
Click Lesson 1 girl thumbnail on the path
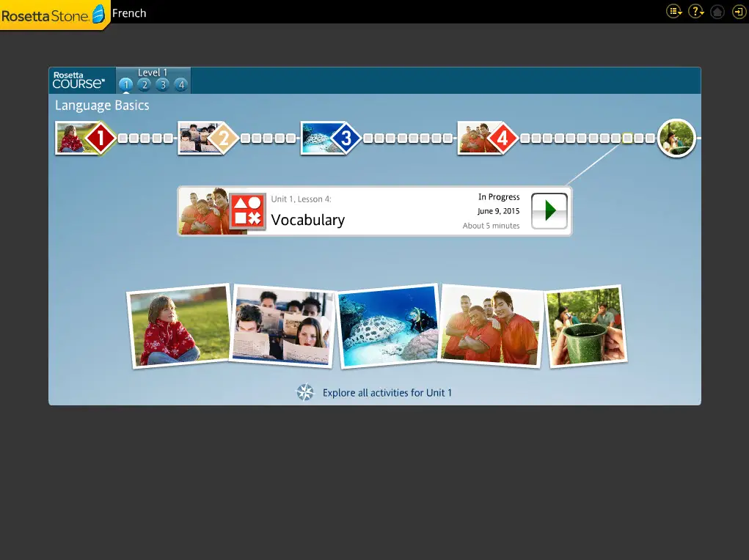(x=70, y=138)
